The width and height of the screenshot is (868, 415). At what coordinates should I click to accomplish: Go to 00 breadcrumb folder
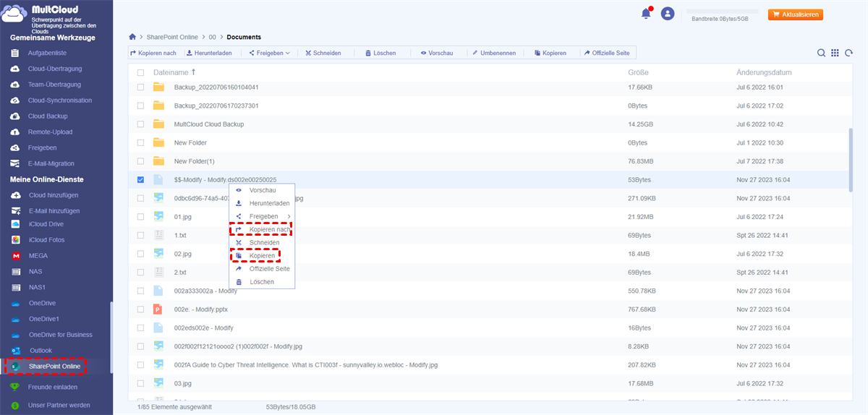213,37
